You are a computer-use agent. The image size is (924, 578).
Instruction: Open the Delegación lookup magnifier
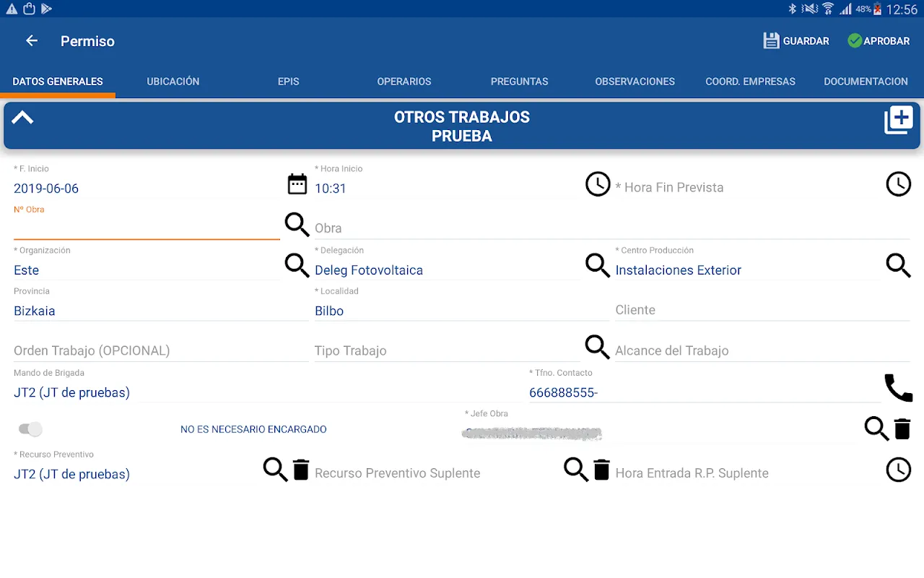point(597,265)
